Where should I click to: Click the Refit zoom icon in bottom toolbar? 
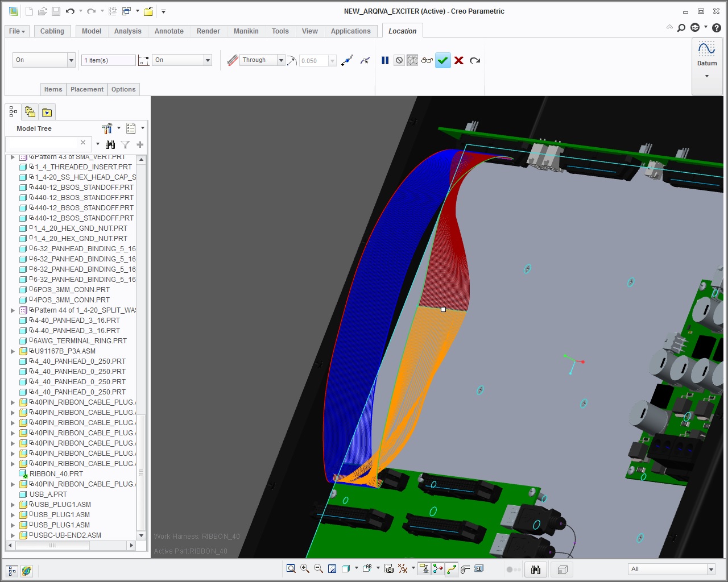point(291,568)
